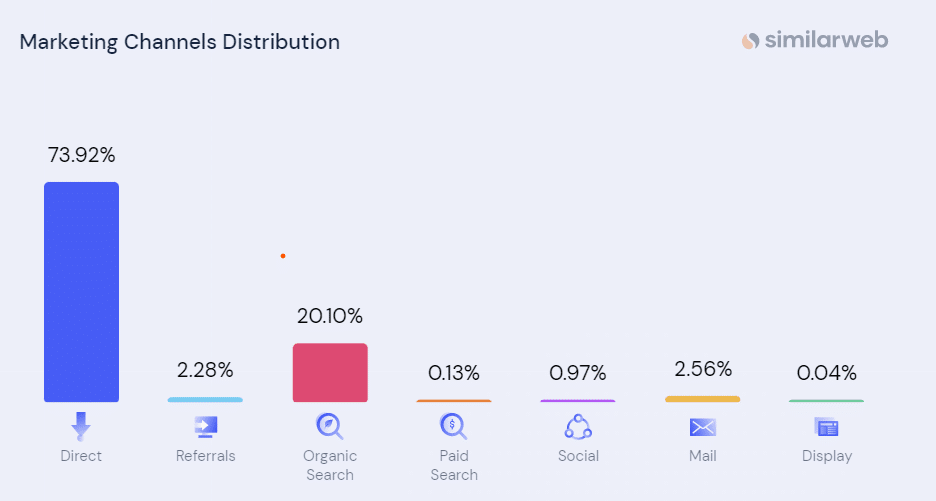936x501 pixels.
Task: Click the 20.10% Organic Search value
Action: point(330,316)
